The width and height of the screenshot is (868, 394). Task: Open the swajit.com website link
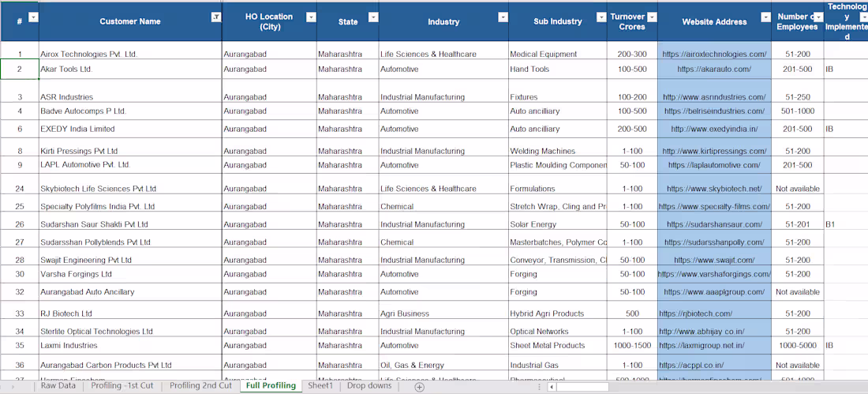714,260
